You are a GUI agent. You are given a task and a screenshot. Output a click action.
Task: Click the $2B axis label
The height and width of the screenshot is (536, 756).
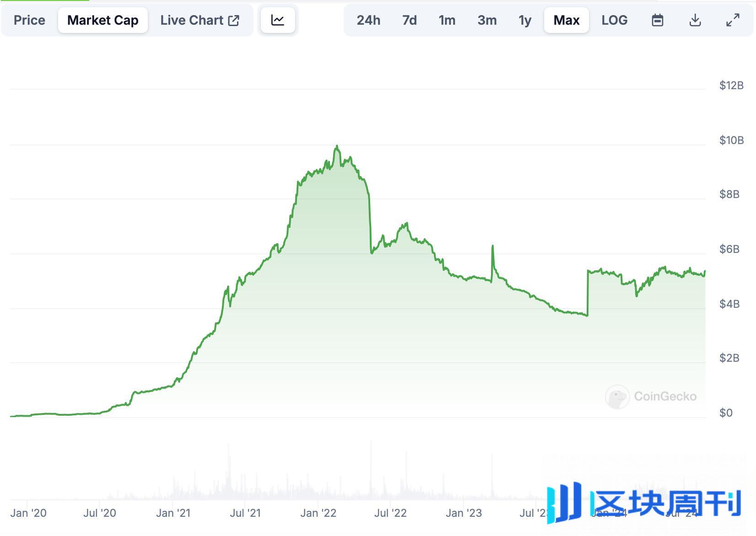[x=729, y=358]
